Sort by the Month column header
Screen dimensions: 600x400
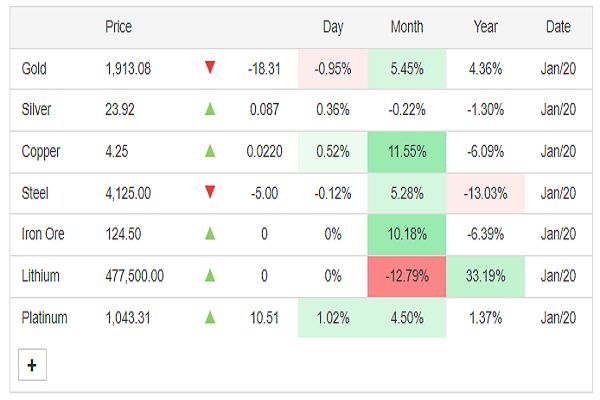406,27
